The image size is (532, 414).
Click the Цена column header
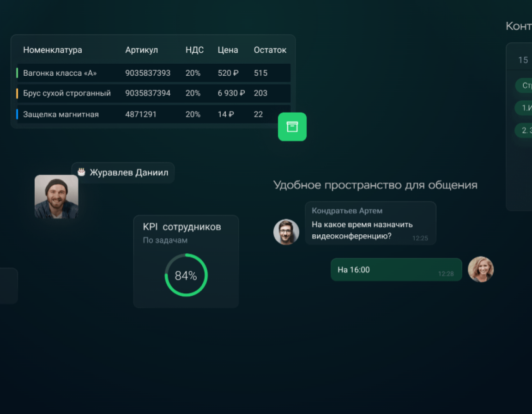[x=228, y=50]
